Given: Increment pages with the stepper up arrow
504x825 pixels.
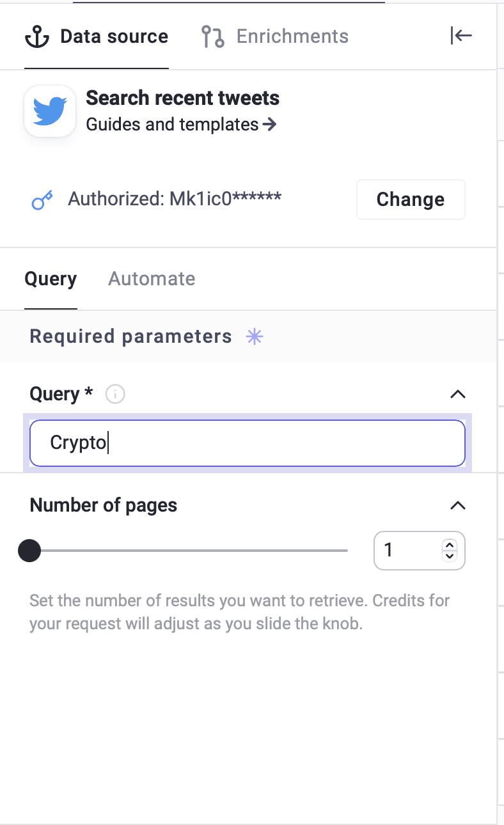Looking at the screenshot, I should click(x=448, y=544).
